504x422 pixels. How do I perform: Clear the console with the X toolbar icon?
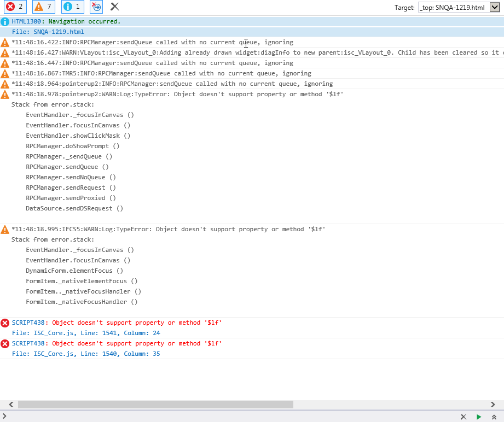pos(115,7)
